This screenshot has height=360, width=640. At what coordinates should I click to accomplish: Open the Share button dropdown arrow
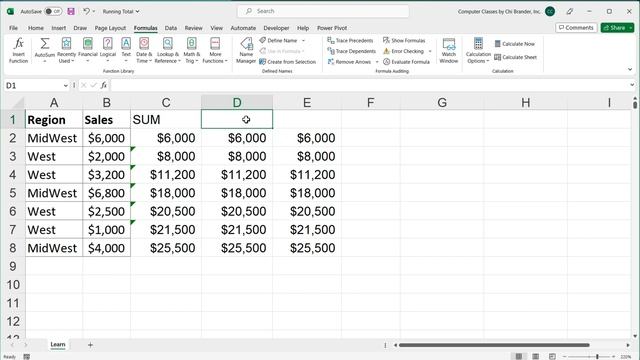coord(631,28)
